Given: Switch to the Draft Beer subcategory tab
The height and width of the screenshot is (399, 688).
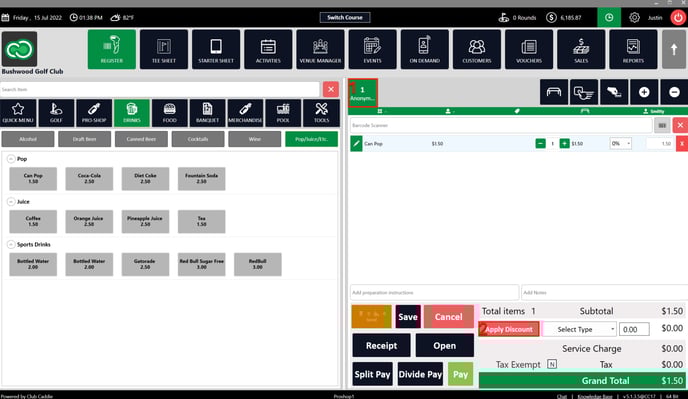Looking at the screenshot, I should 84,139.
